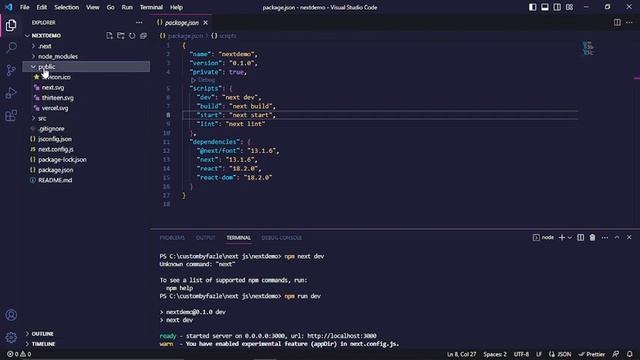Switch to the Output panel tab
The image size is (640, 360).
click(x=205, y=238)
